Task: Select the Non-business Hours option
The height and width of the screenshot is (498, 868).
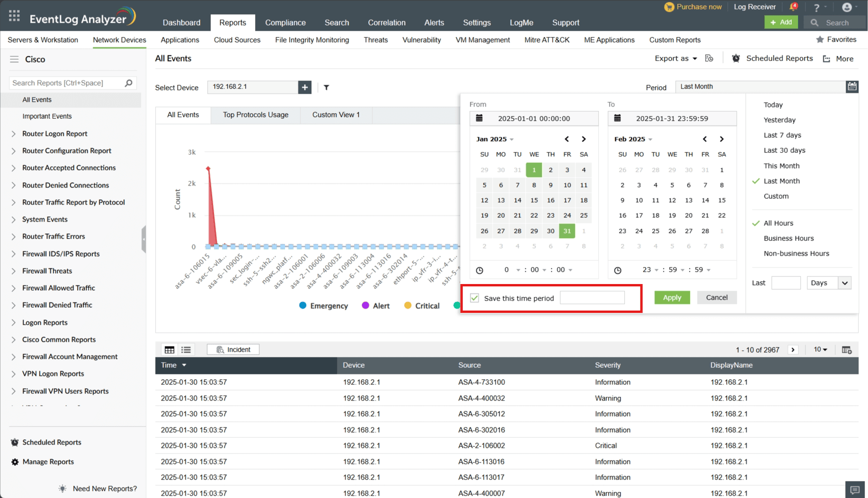Action: point(797,253)
